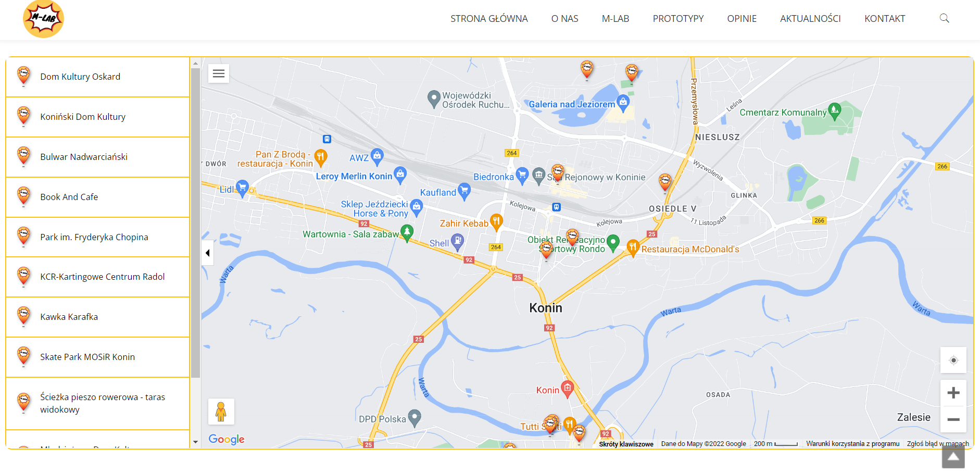This screenshot has height=471, width=980.
Task: Select Park im. Fryderyka Chopina entry
Action: [97, 237]
